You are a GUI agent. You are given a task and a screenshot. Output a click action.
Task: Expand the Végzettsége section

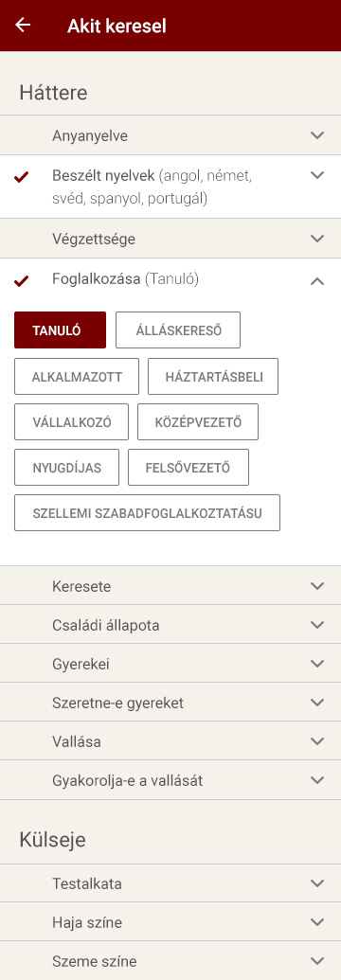coord(170,238)
